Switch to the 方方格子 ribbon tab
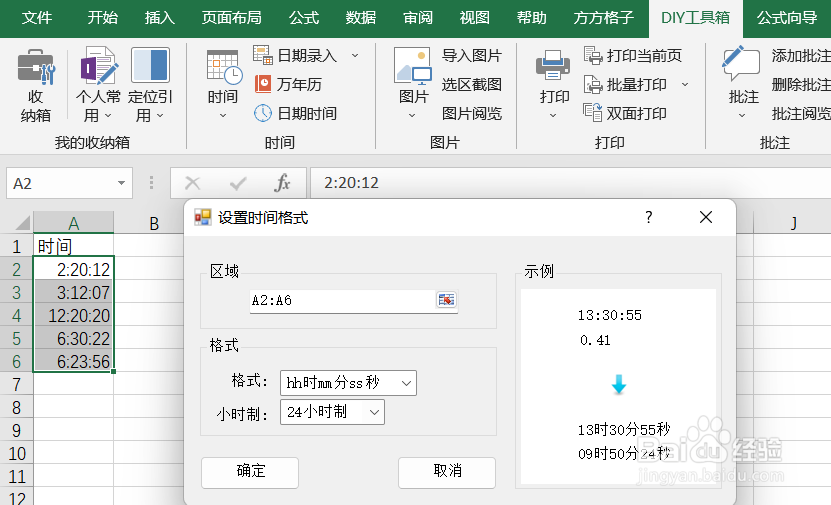The image size is (831, 505). click(x=604, y=18)
